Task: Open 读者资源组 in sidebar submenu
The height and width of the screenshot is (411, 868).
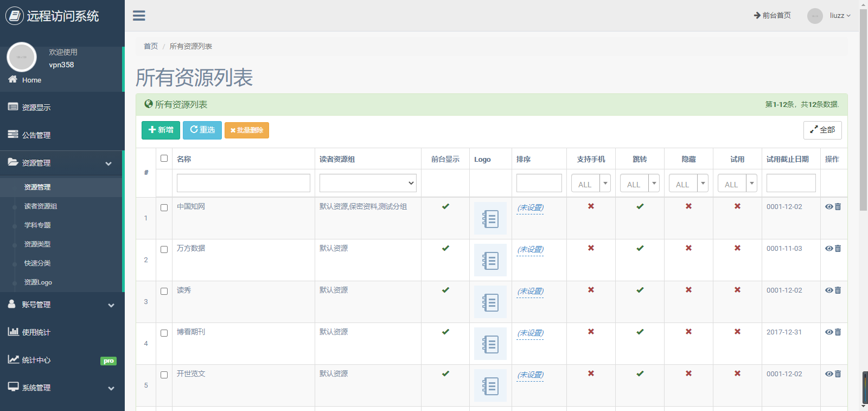Action: (x=41, y=206)
